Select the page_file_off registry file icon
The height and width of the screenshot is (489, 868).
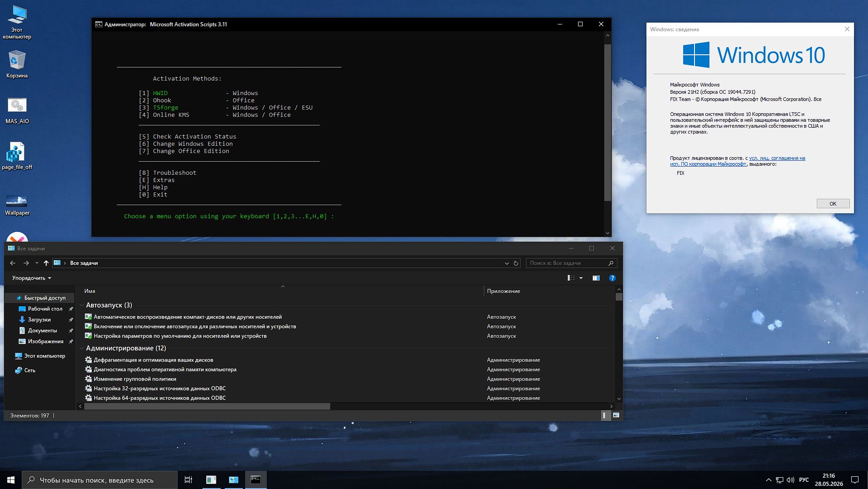tap(17, 156)
